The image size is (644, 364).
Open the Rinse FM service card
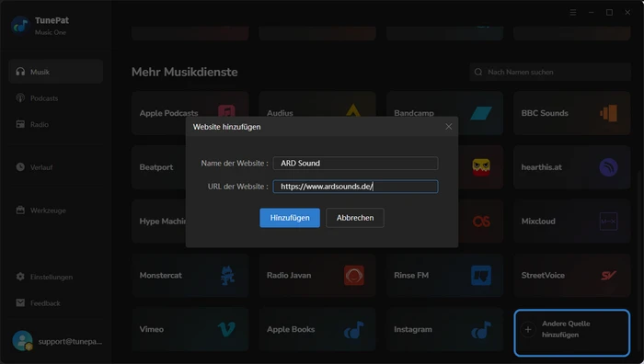click(x=444, y=276)
